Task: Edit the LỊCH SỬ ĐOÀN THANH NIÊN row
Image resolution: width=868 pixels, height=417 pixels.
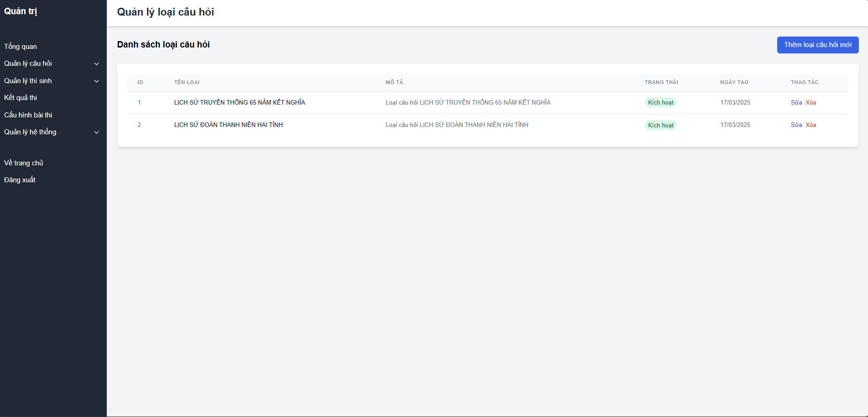Action: (796, 125)
